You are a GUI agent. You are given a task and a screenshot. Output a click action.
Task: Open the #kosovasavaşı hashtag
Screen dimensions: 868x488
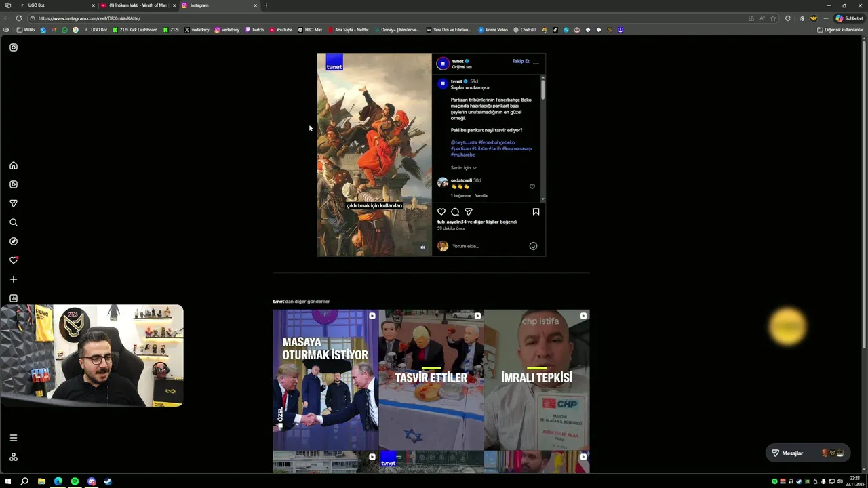(517, 148)
